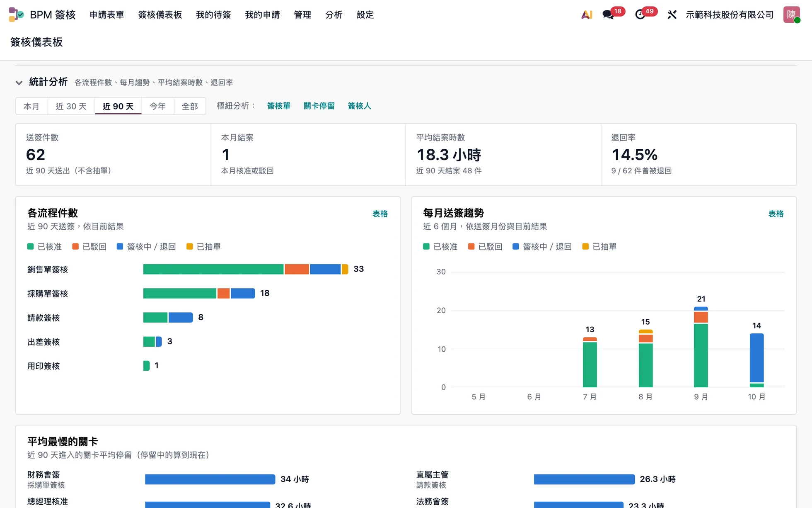Viewport: 812px width, 508px height.
Task: Switch company 示範科技股份有限公司
Action: (730, 15)
